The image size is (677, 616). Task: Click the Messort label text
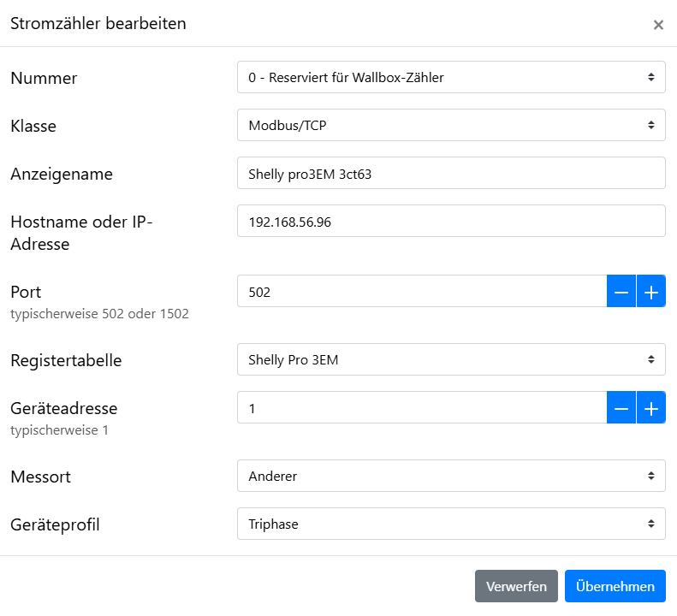(40, 477)
